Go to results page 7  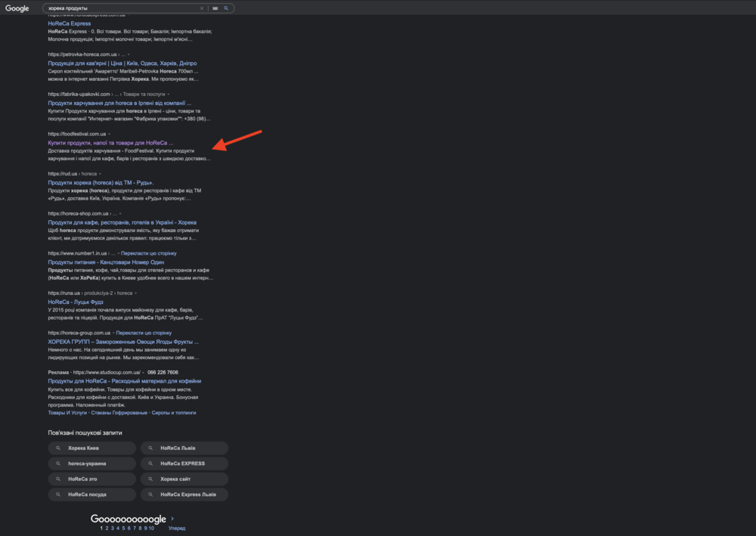pos(135,528)
